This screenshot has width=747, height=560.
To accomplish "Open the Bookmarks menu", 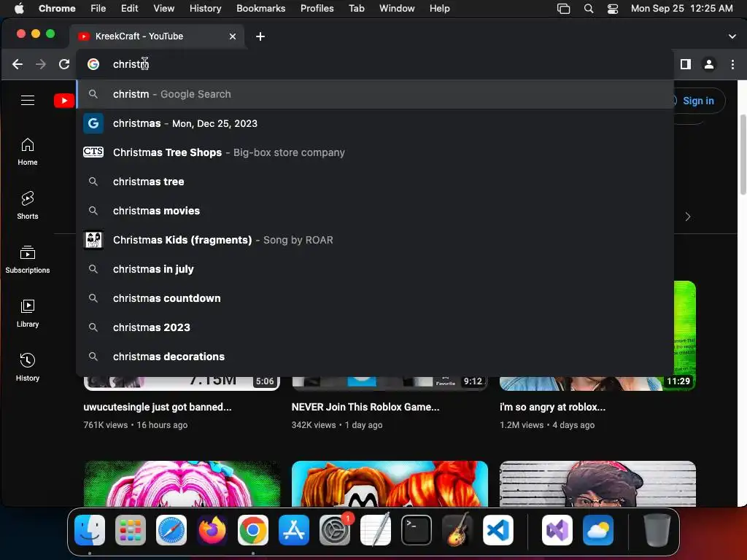I will tap(260, 8).
